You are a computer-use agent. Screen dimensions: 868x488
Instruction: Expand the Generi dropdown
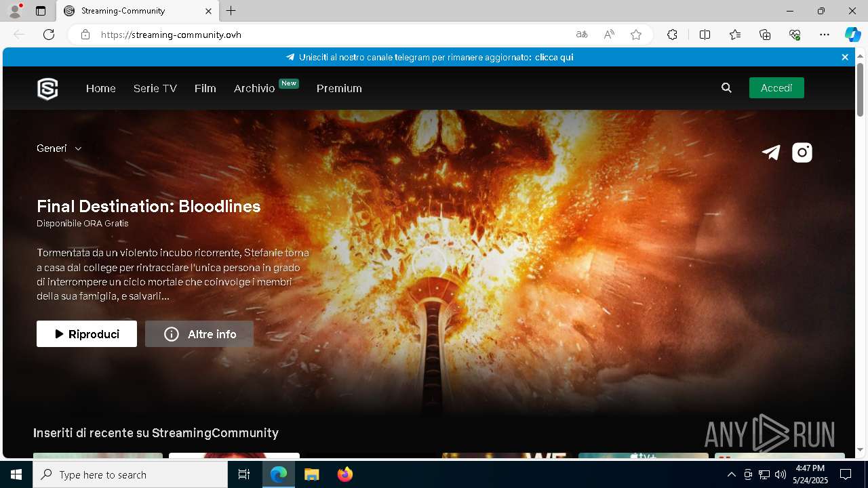tap(59, 148)
